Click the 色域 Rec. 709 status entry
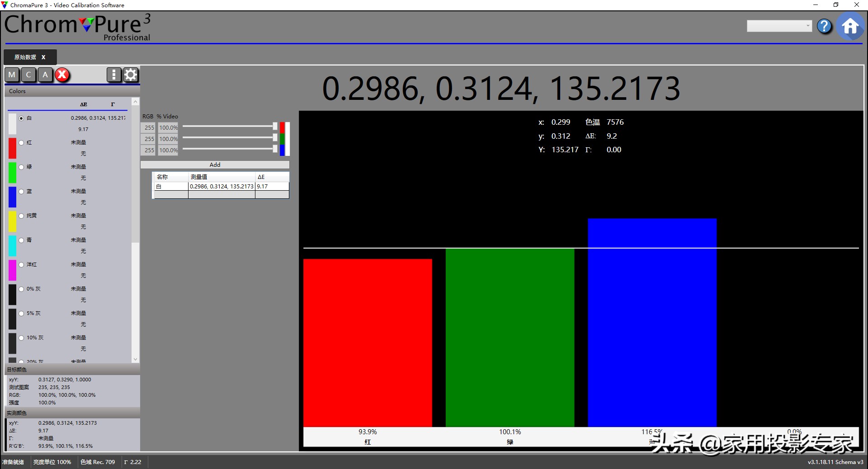This screenshot has height=469, width=868. coord(98,462)
